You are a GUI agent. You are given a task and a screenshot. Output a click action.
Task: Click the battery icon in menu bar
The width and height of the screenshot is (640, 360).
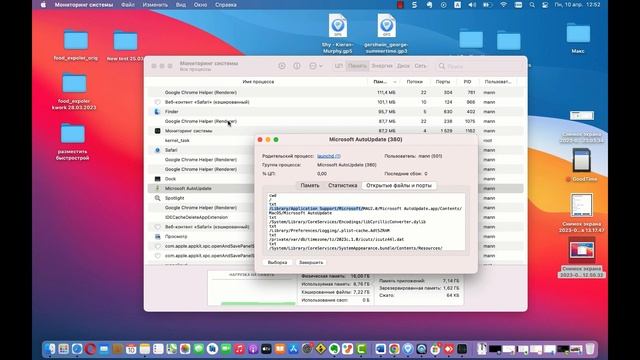[x=487, y=5]
